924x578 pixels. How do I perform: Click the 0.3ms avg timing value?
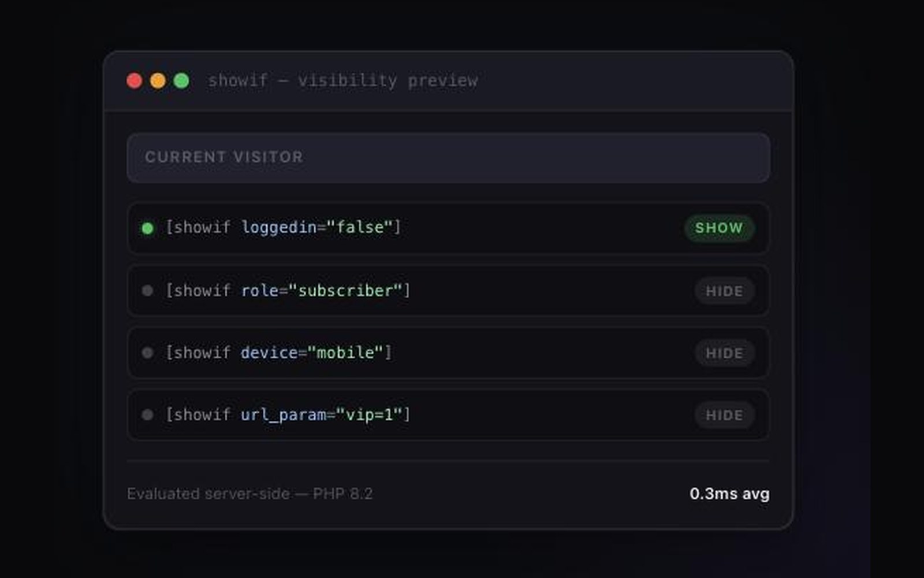[x=729, y=494]
